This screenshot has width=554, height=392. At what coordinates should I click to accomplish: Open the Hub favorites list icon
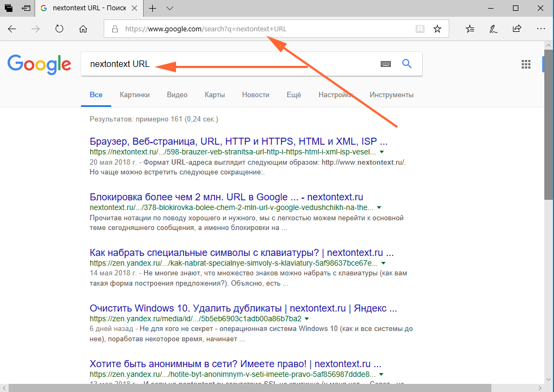click(x=469, y=29)
